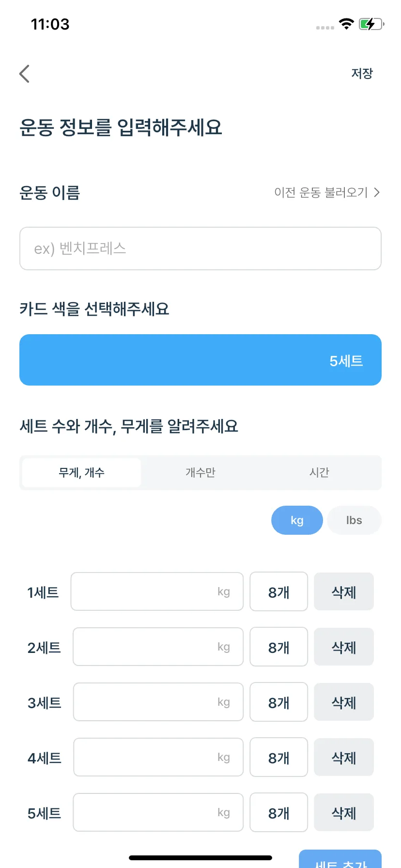Tap the back arrow icon
Screen dimensions: 401x868
[24, 74]
